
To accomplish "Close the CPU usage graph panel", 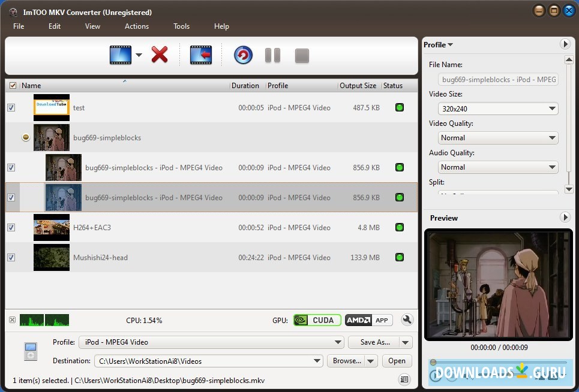I will coord(12,319).
